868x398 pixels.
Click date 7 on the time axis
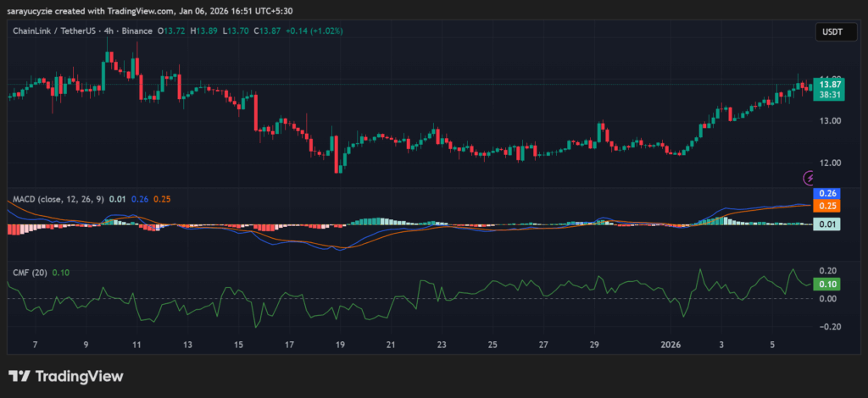coord(35,345)
